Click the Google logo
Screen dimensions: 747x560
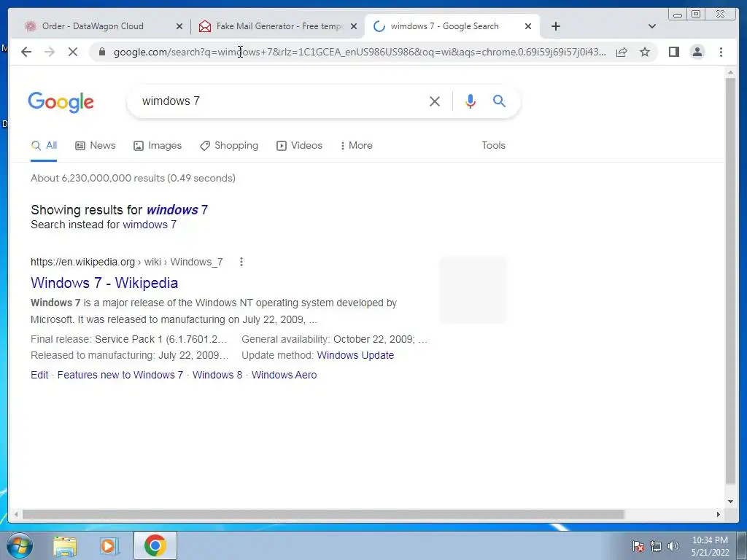[x=61, y=102]
